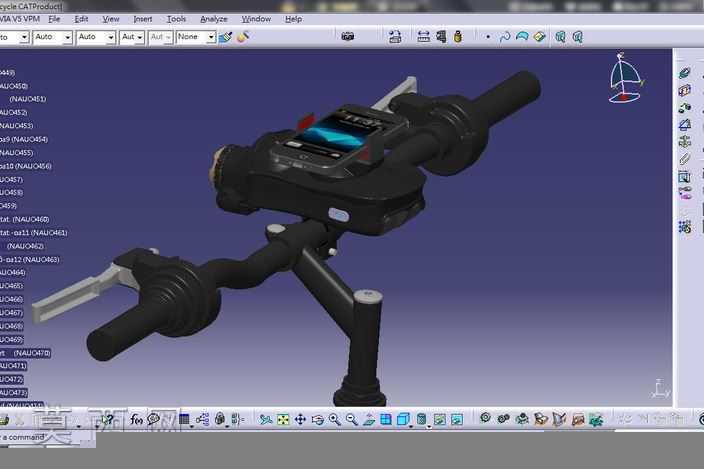704x469 pixels.
Task: Click the Fit All In icon
Action: 283,420
